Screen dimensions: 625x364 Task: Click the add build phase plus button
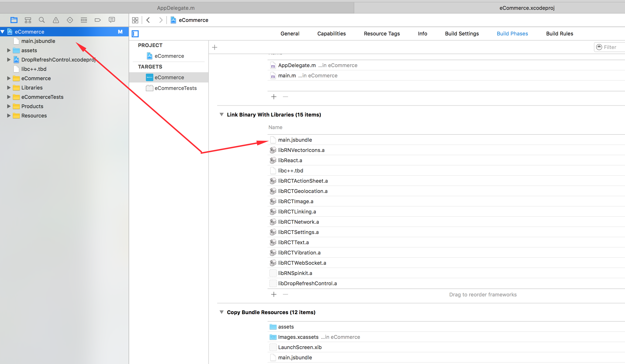(215, 47)
